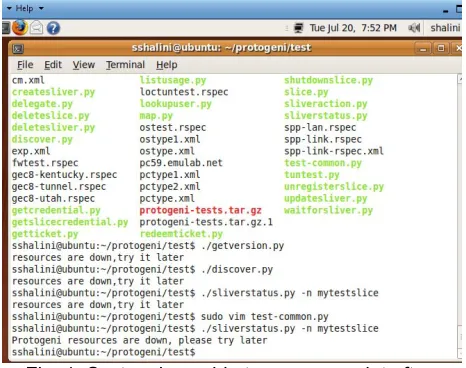This screenshot has height=368, width=466.
Task: Click delegate.py file name
Action: tap(42, 104)
